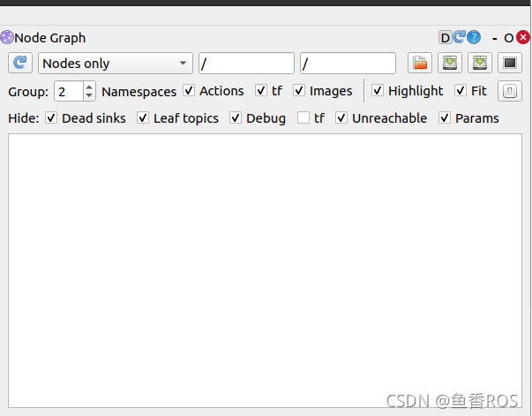Viewport: 532px width, 416px height.
Task: Decrease the Group depth value
Action: coord(89,95)
